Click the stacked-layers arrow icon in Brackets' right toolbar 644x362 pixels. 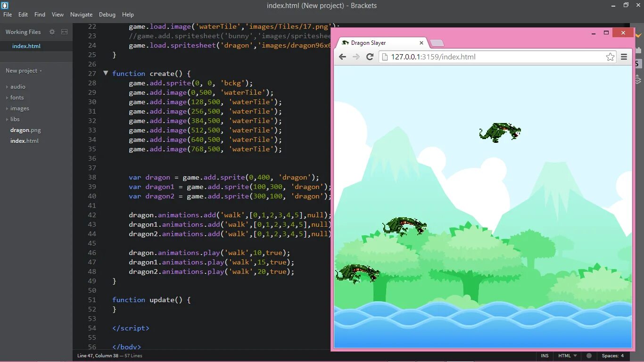point(639,79)
